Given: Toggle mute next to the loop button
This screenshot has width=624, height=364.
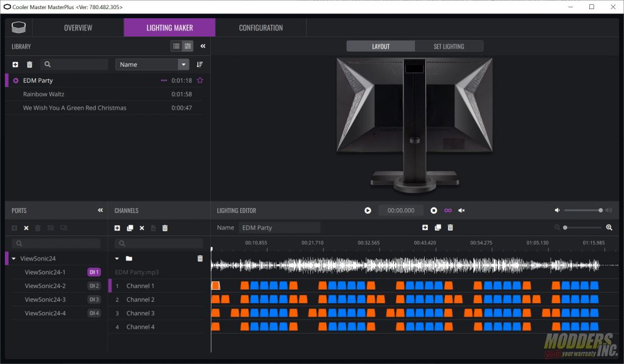Looking at the screenshot, I should (462, 210).
